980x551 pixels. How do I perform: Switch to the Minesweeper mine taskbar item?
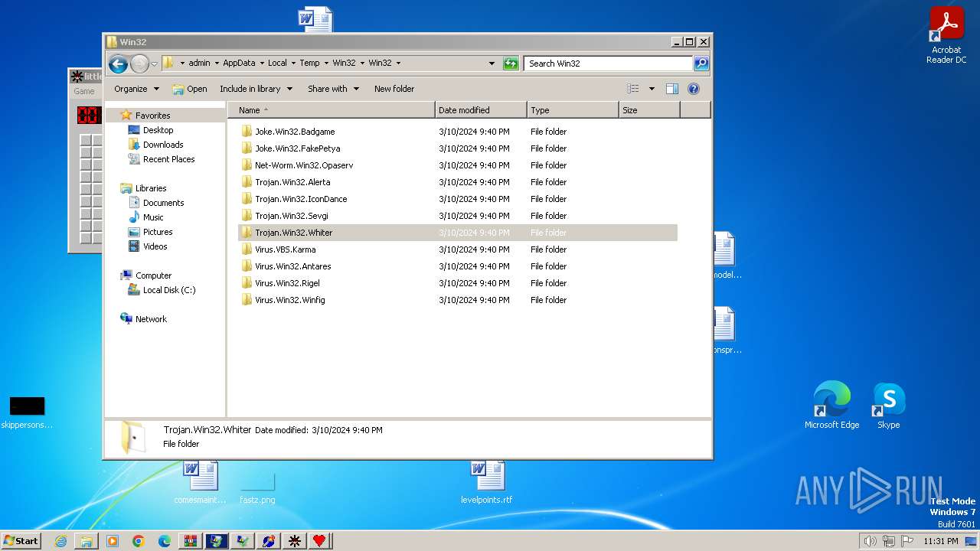click(294, 541)
